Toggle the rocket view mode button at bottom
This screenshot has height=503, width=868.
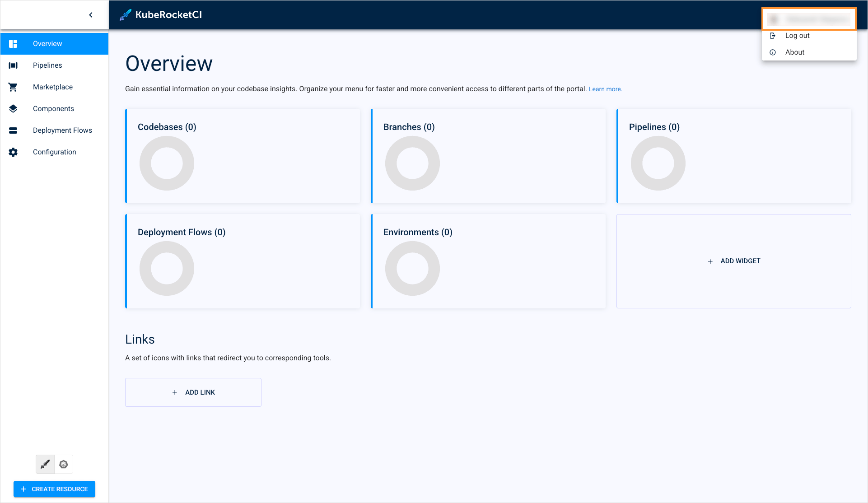(45, 464)
